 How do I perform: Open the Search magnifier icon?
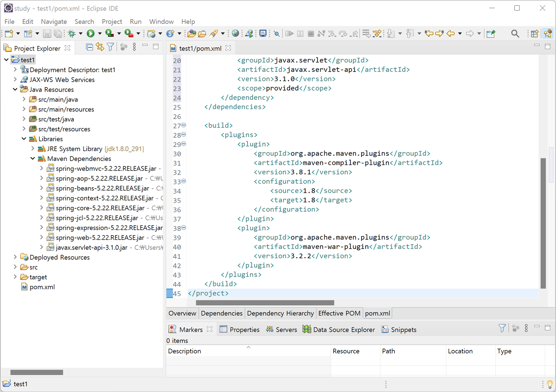click(x=515, y=34)
